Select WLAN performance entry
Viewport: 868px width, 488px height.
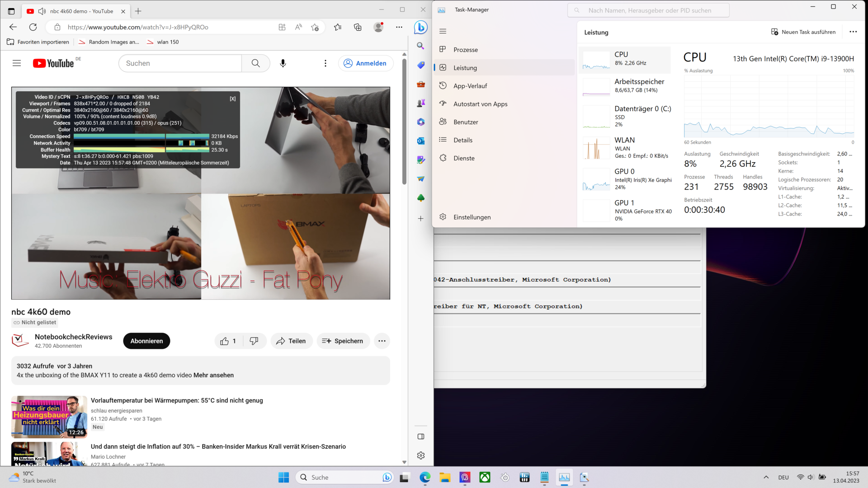point(625,148)
